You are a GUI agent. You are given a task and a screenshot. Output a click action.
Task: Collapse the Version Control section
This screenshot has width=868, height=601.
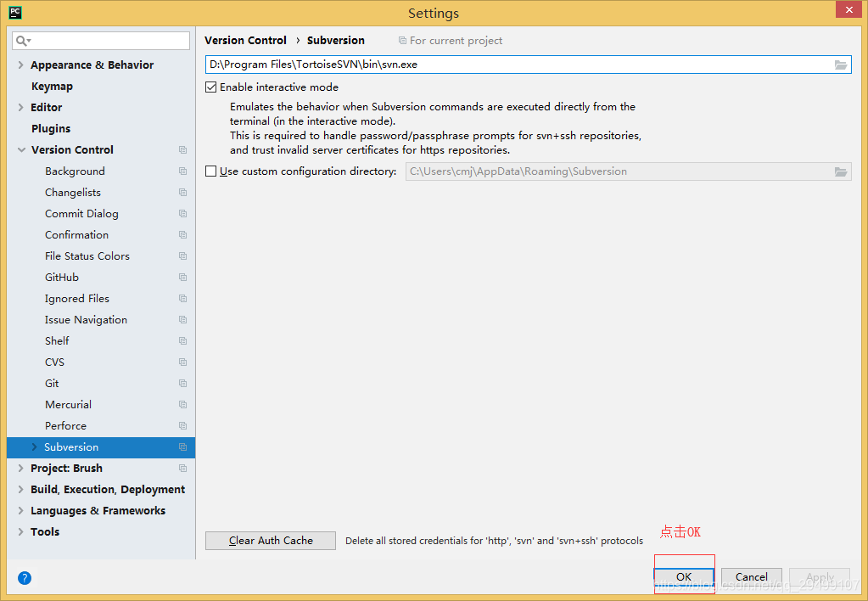[21, 150]
